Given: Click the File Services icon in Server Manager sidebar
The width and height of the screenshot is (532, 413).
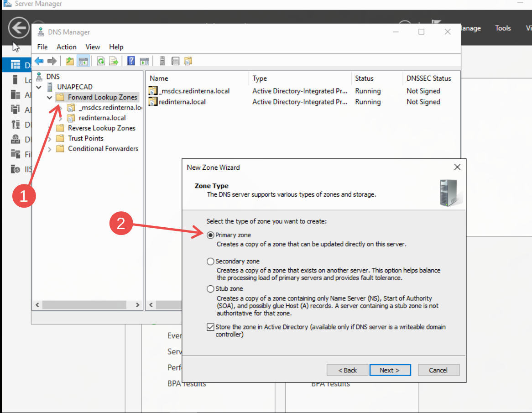Looking at the screenshot, I should [x=15, y=154].
